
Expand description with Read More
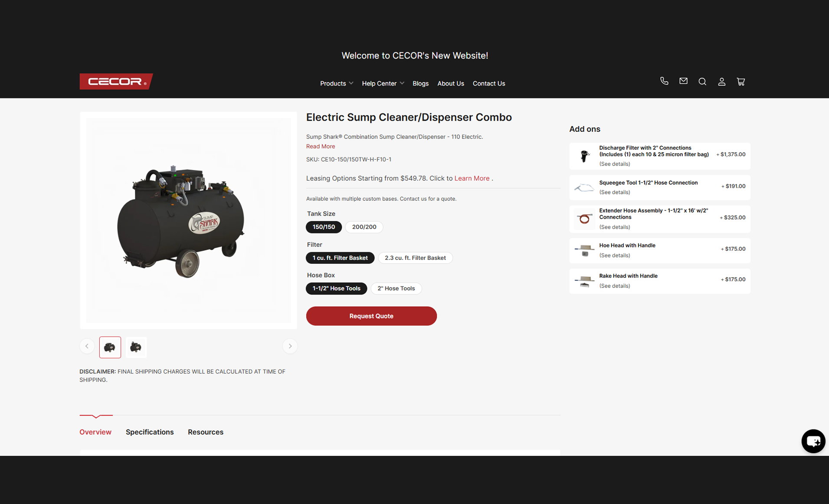321,147
